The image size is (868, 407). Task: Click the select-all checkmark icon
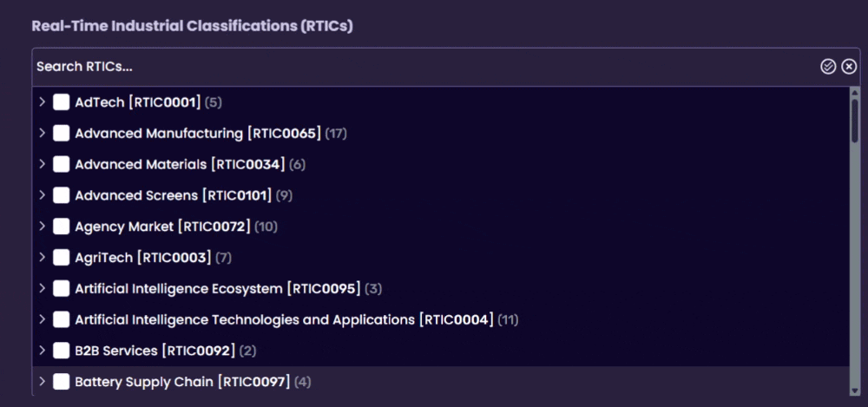pos(828,67)
